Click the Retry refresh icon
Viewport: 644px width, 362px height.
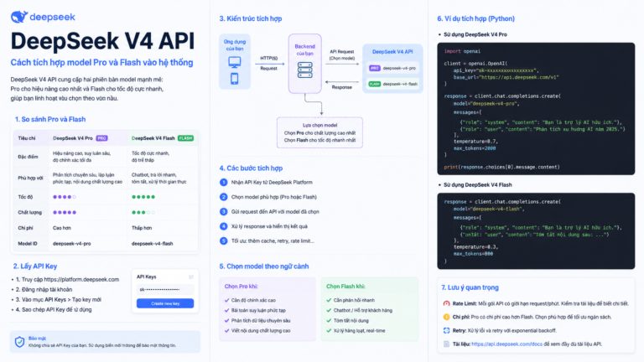(446, 330)
